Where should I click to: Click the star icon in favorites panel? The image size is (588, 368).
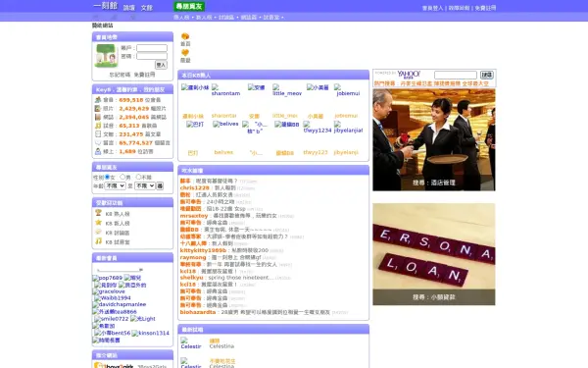click(x=98, y=223)
